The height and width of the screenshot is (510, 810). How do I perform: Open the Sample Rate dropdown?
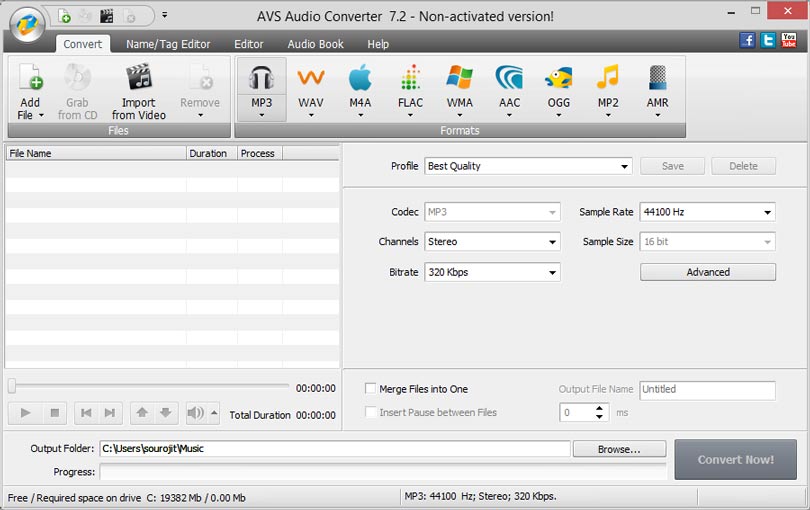click(708, 212)
